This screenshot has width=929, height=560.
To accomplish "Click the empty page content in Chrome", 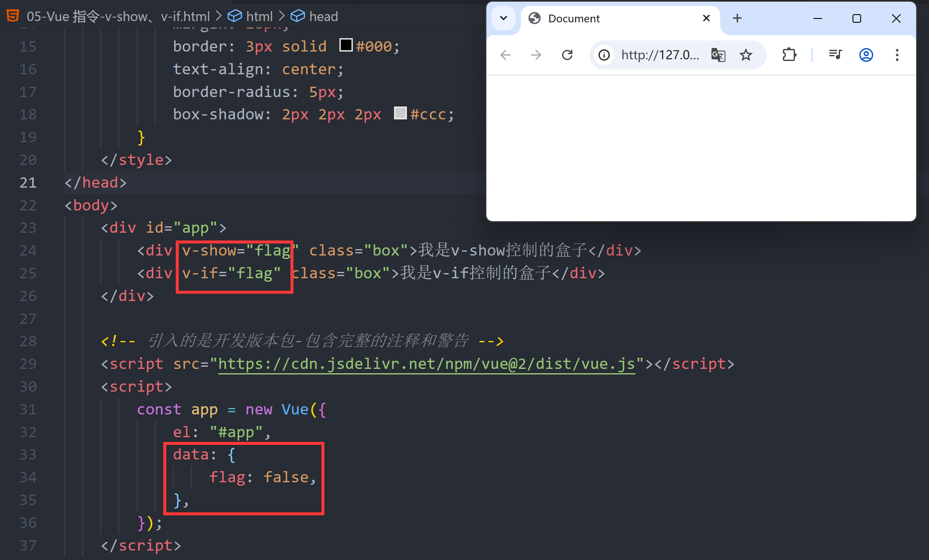I will 701,148.
